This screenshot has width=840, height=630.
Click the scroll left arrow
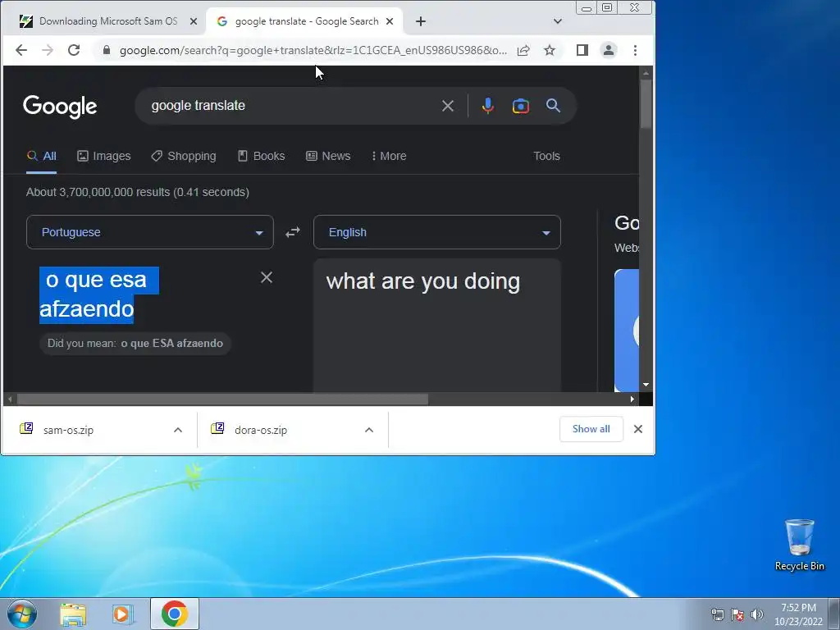click(10, 399)
